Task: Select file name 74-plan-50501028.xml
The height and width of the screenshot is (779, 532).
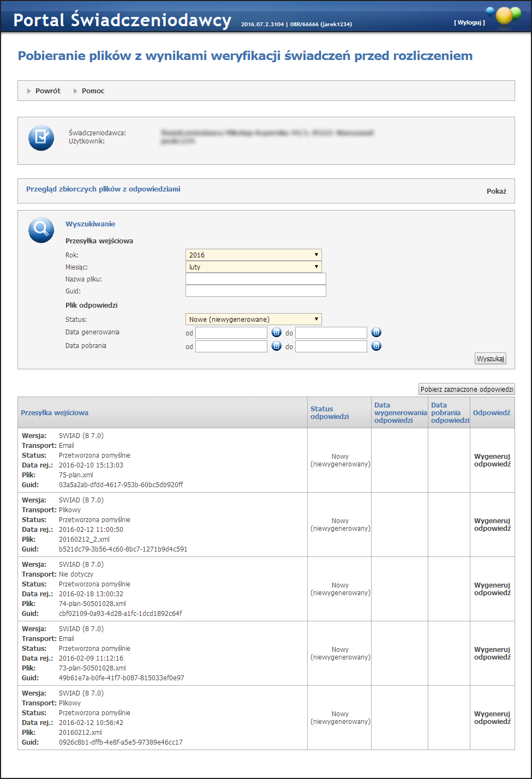Action: (x=92, y=604)
